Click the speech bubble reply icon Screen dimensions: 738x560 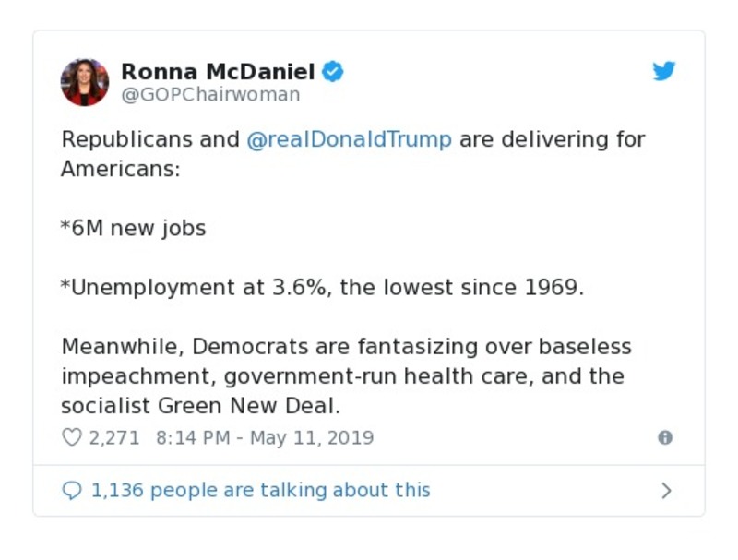pos(72,490)
